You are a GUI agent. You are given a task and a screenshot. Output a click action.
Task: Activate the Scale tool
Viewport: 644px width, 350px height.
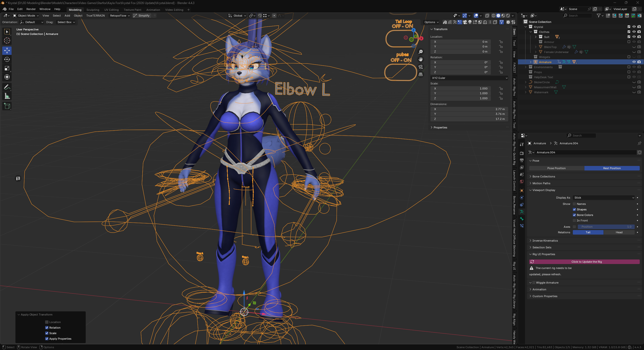coord(7,68)
